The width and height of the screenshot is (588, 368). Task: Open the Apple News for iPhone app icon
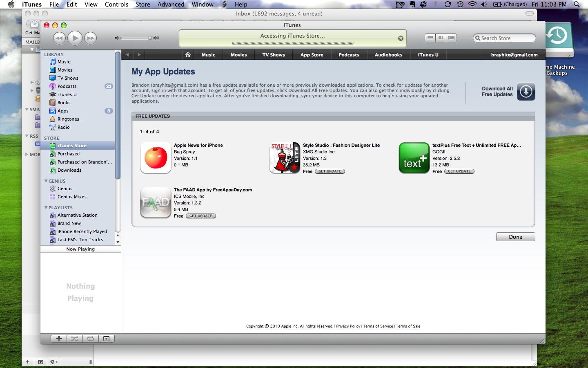click(156, 158)
